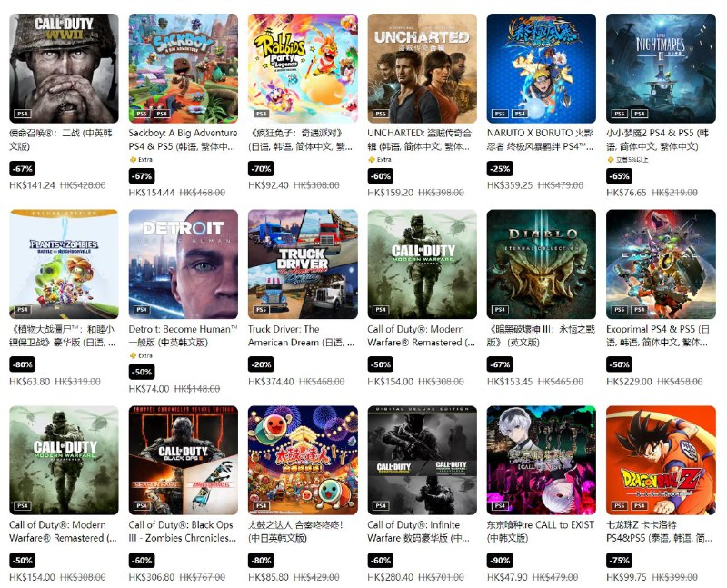Click the UNCHARTED collection title link

419,140
